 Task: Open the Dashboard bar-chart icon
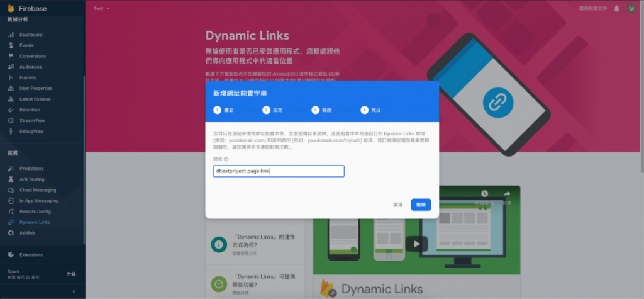pyautogui.click(x=11, y=35)
